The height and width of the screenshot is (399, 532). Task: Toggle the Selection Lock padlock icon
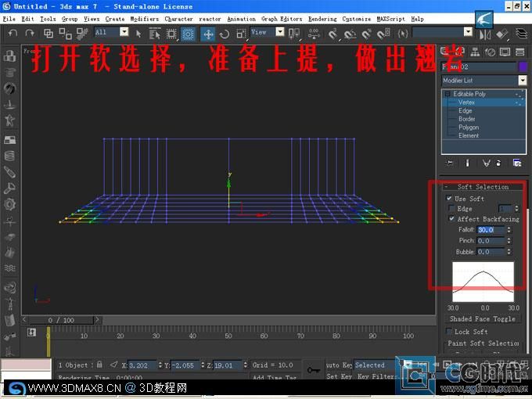(99, 365)
